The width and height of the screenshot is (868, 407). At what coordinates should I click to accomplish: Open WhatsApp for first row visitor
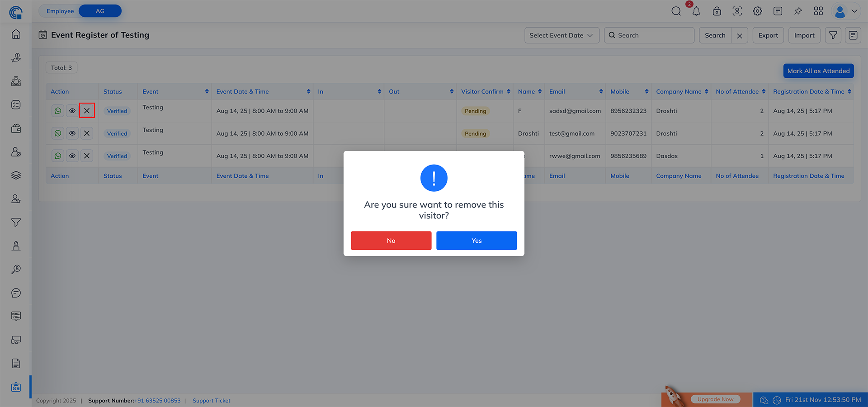58,111
